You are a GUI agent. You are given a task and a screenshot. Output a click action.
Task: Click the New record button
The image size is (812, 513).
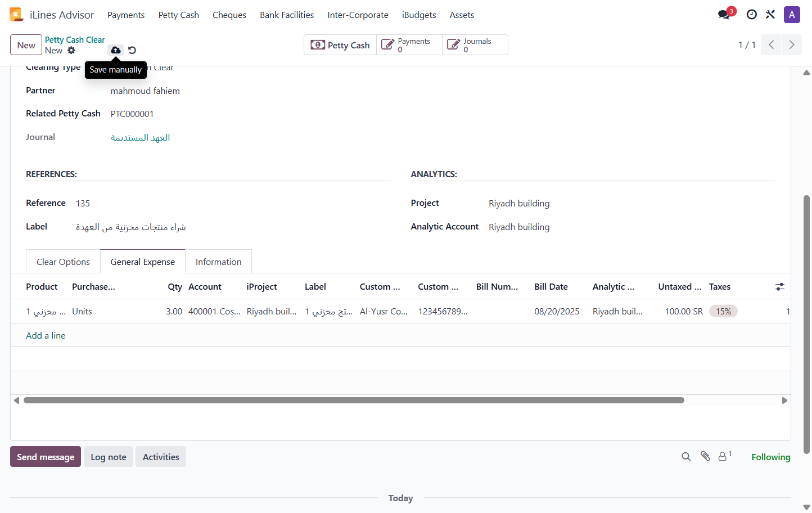click(x=26, y=45)
